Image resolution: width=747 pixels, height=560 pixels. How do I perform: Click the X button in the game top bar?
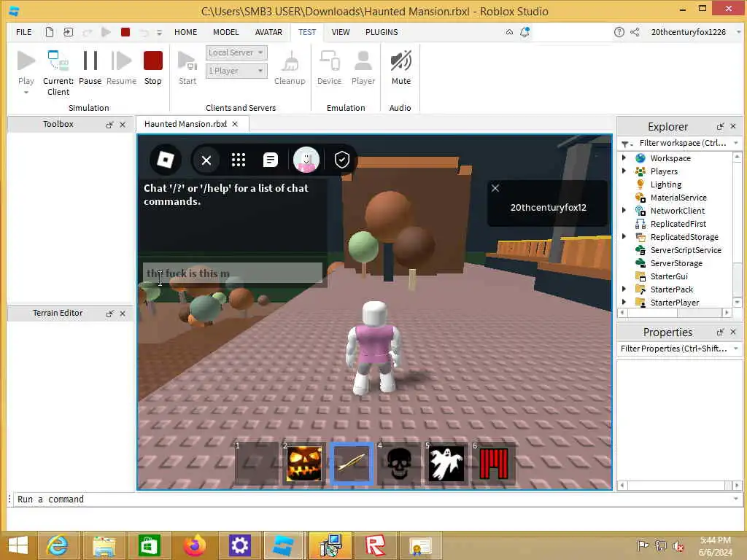tap(206, 160)
